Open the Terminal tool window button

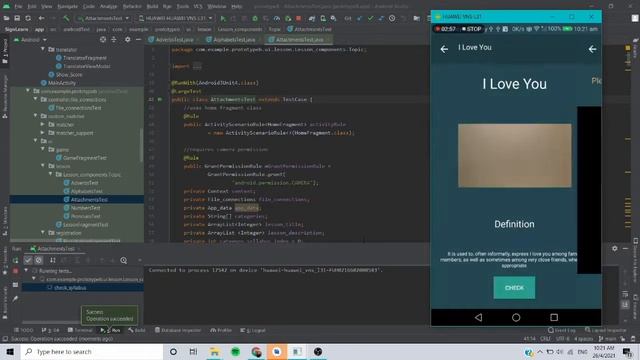pos(80,330)
